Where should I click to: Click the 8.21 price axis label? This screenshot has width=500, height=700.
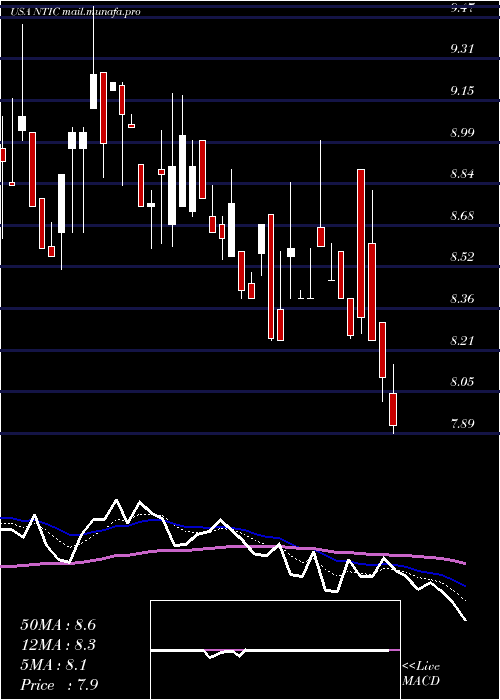point(462,341)
